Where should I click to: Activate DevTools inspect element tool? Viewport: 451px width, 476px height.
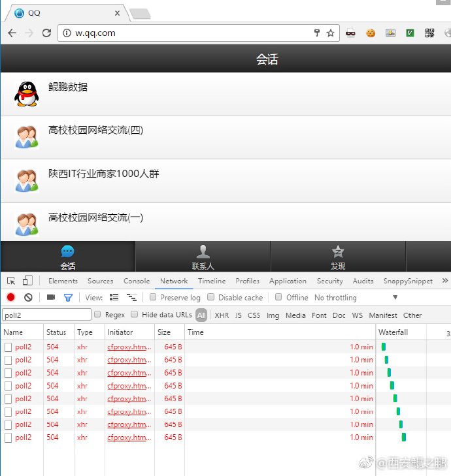pos(11,281)
